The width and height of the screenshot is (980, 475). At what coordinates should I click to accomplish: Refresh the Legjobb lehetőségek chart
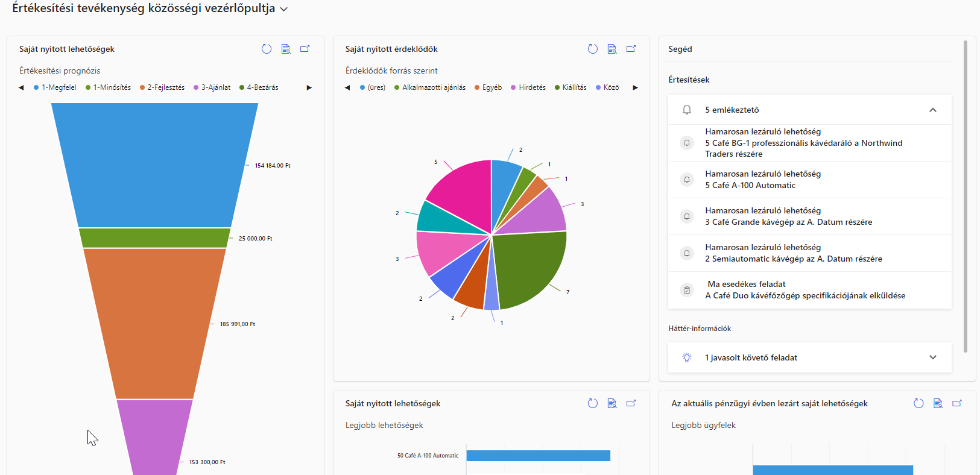tap(593, 403)
